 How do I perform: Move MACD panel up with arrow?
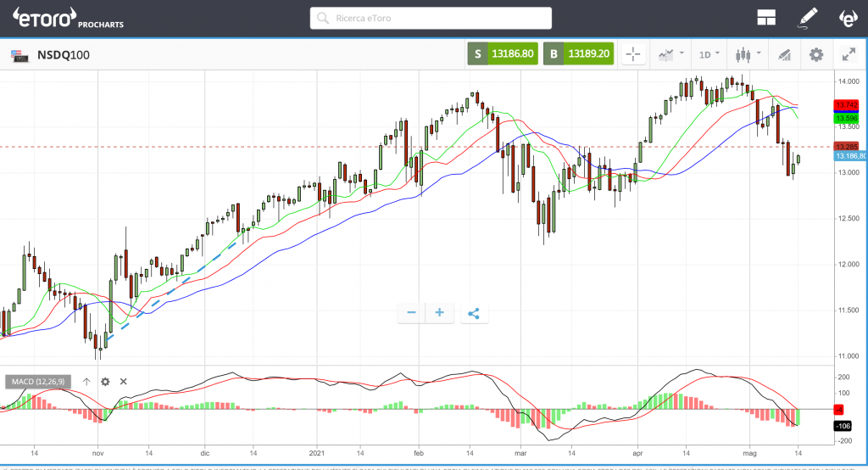point(86,381)
